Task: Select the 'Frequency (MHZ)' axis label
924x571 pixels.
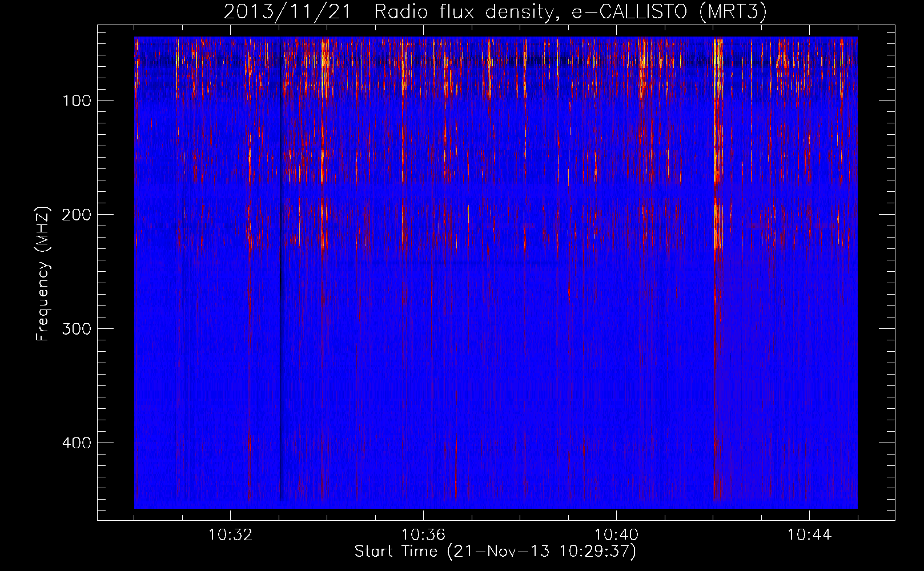Action: (x=43, y=274)
